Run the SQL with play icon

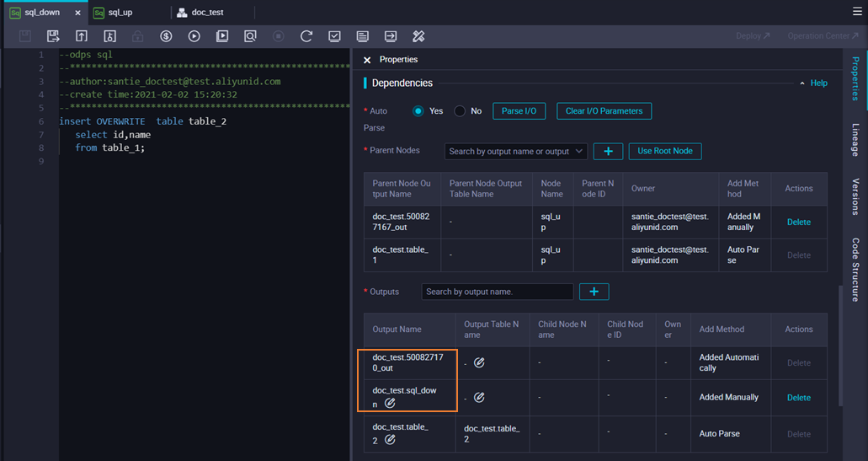[194, 36]
